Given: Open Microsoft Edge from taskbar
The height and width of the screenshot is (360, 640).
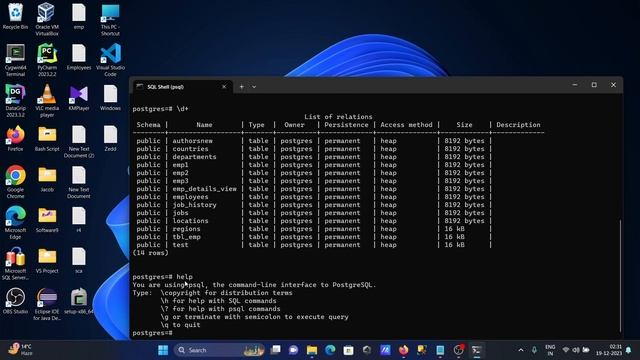Looking at the screenshot, I should point(330,350).
